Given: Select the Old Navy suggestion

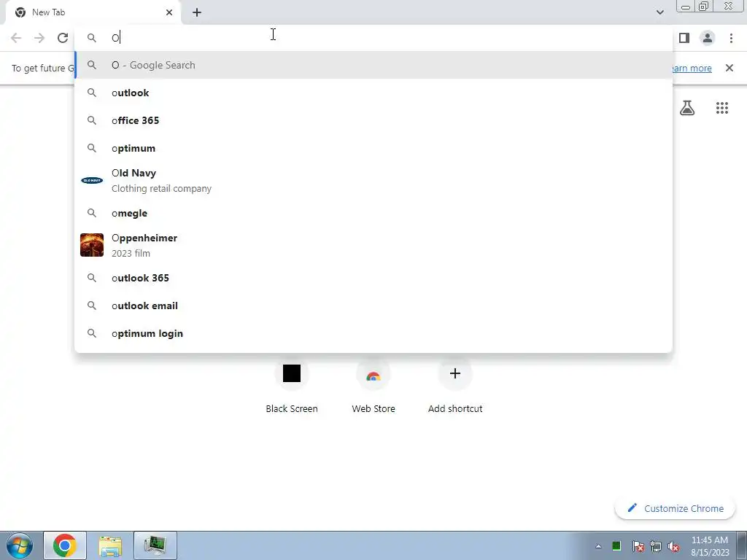Looking at the screenshot, I should click(373, 181).
